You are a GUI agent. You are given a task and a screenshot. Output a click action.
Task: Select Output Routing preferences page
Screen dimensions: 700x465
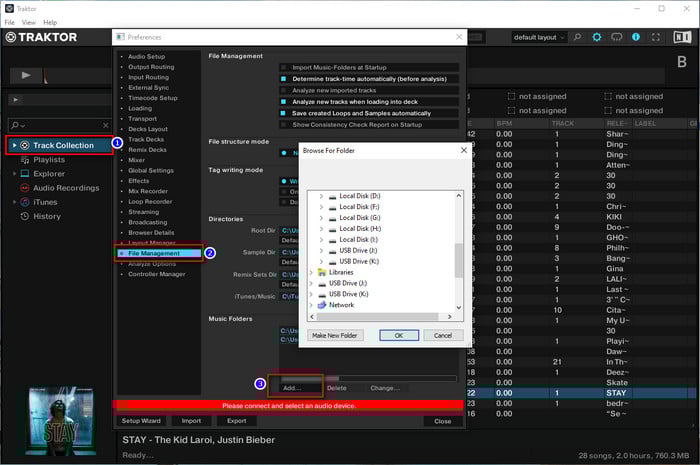pos(151,67)
